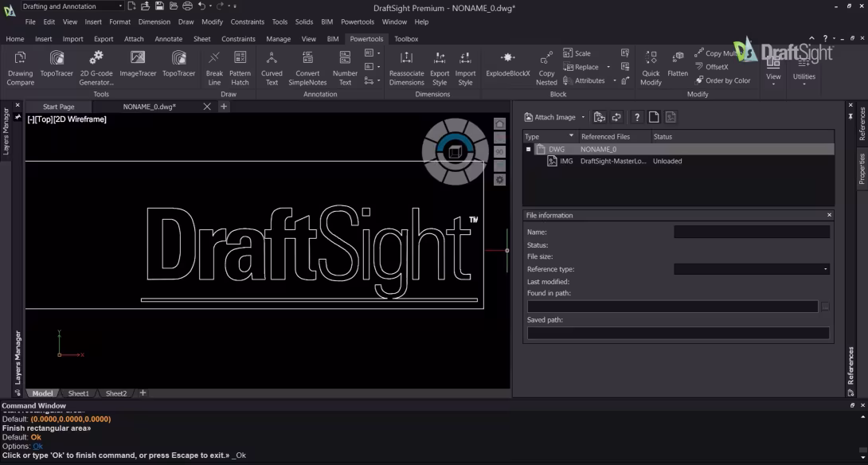
Task: Add a new sheet with the plus button
Action: coord(143,393)
